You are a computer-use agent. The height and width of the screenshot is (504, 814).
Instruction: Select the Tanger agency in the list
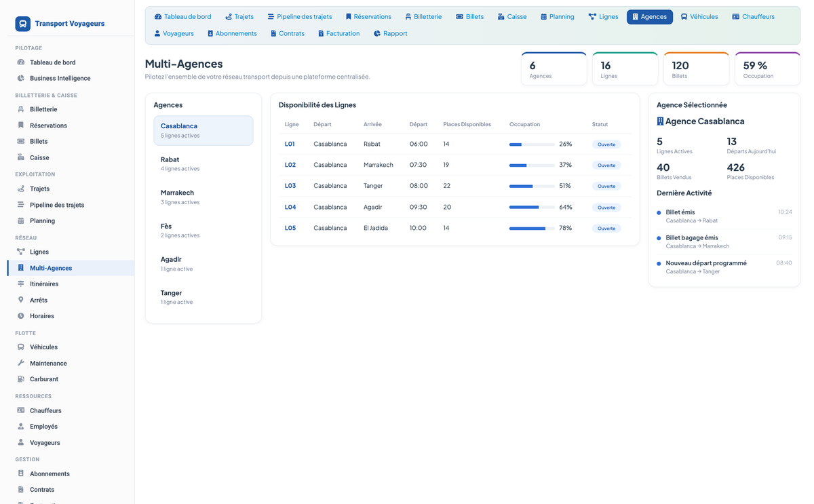tap(203, 297)
